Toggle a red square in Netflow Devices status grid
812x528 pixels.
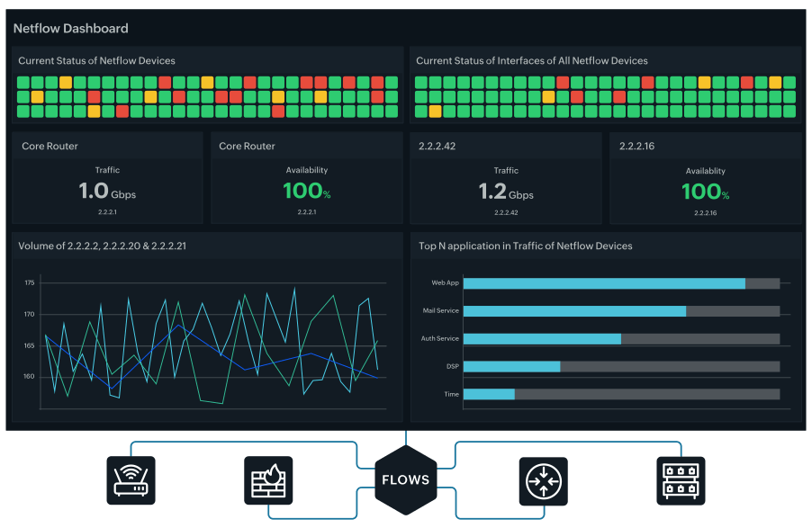tap(163, 81)
